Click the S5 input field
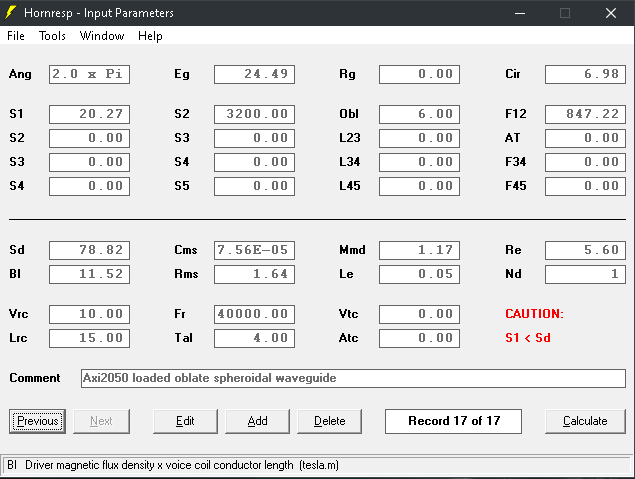 pos(254,186)
